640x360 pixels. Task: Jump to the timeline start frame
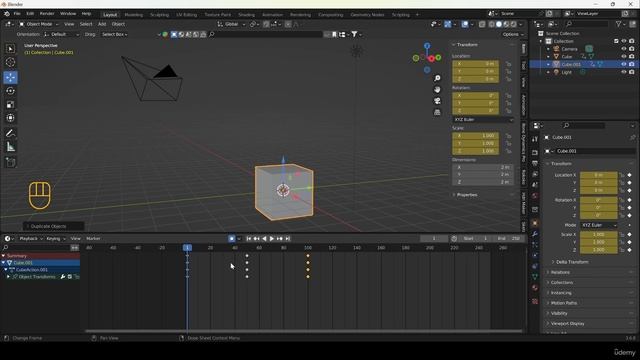249,239
